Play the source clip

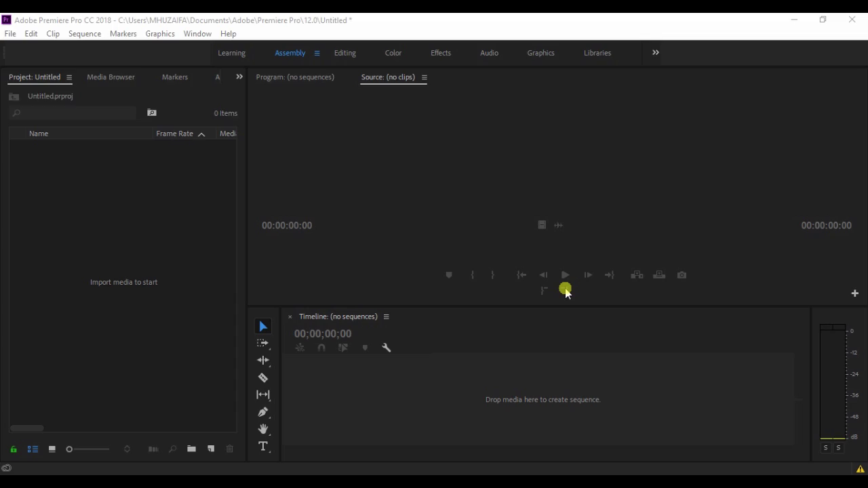tap(566, 275)
